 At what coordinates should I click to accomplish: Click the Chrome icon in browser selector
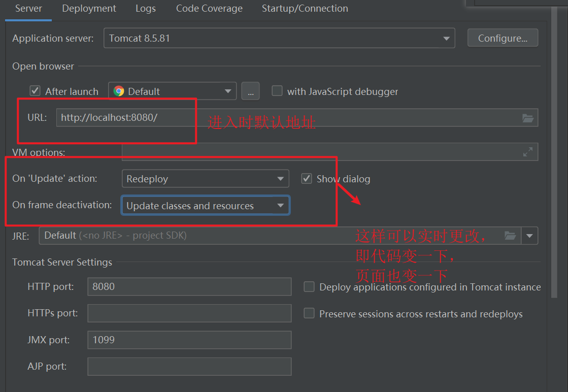[119, 91]
